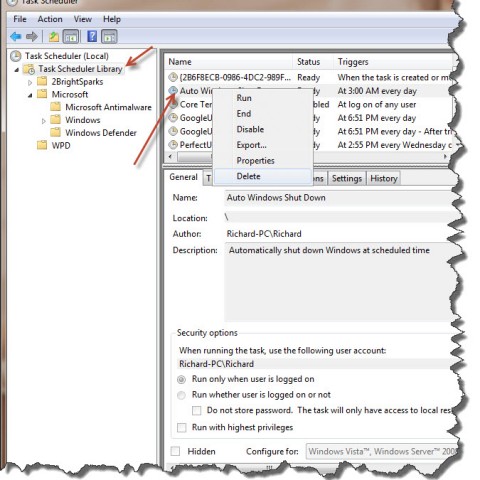Image resolution: width=480 pixels, height=480 pixels.
Task: Toggle the Show/Hide Console Tree icon
Action: [71, 36]
